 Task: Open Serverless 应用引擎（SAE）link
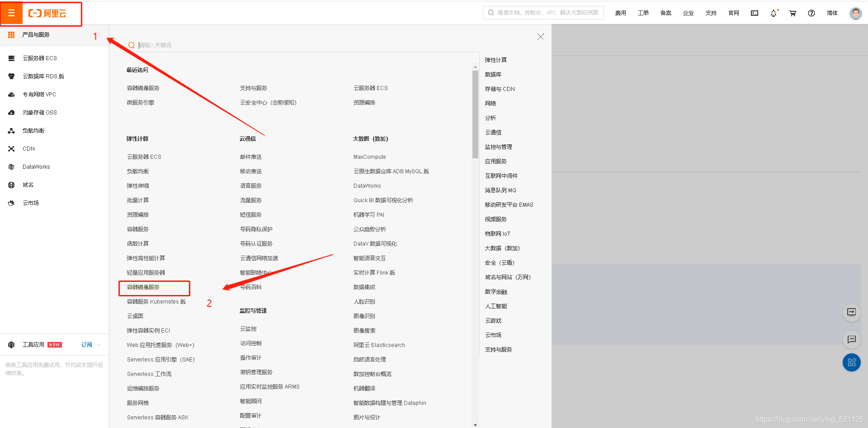pyautogui.click(x=161, y=360)
